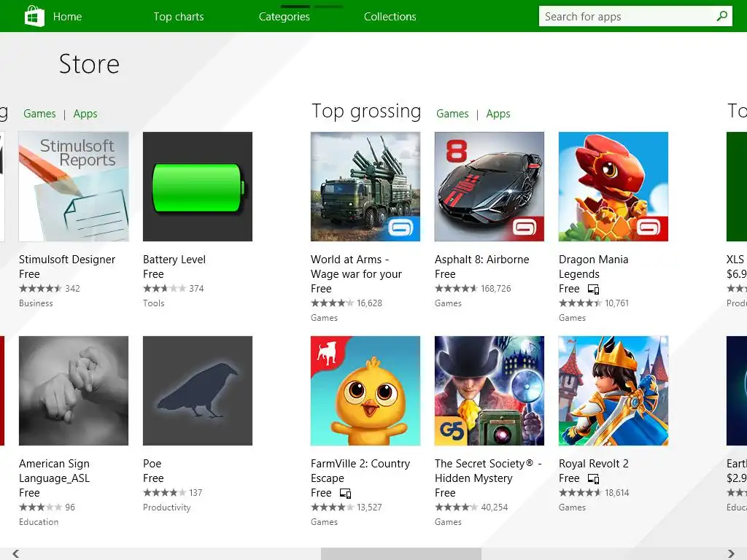This screenshot has height=560, width=747.
Task: Click the Tools category under Battery Level
Action: [153, 303]
